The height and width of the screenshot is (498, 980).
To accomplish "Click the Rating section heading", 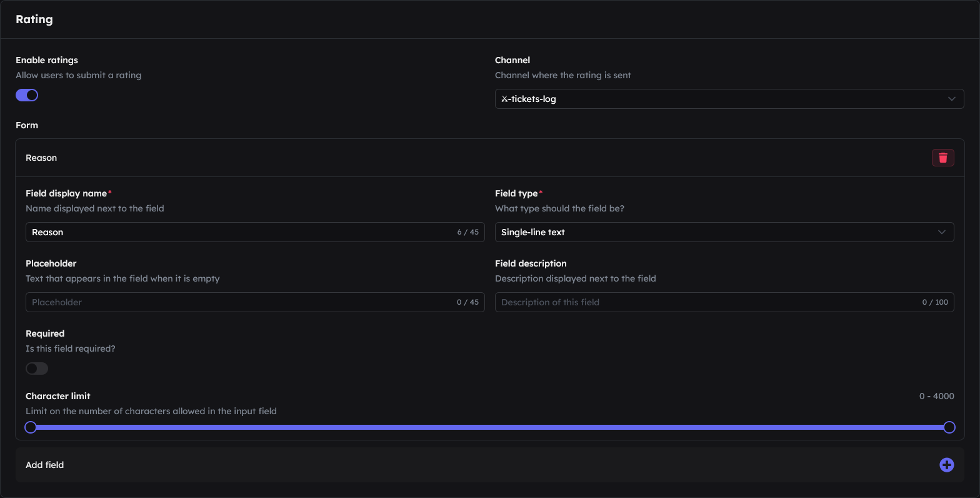I will pyautogui.click(x=34, y=19).
